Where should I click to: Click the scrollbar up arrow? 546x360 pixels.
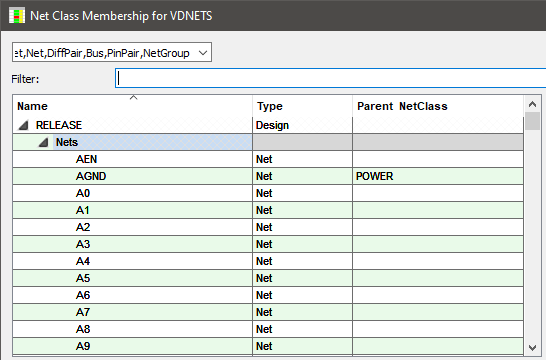[532, 104]
